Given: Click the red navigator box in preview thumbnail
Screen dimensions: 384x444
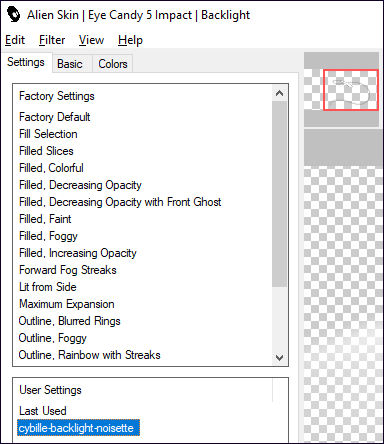Looking at the screenshot, I should [x=351, y=90].
